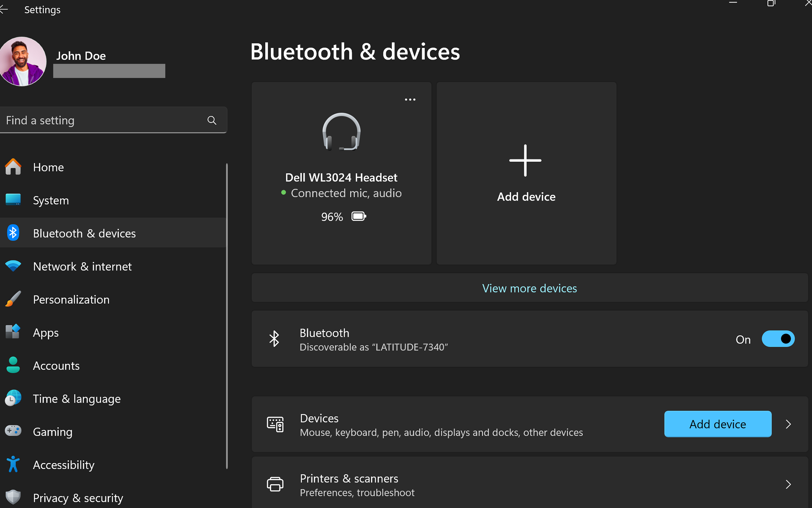
Task: Click the Personalization paintbrush icon
Action: 13,299
